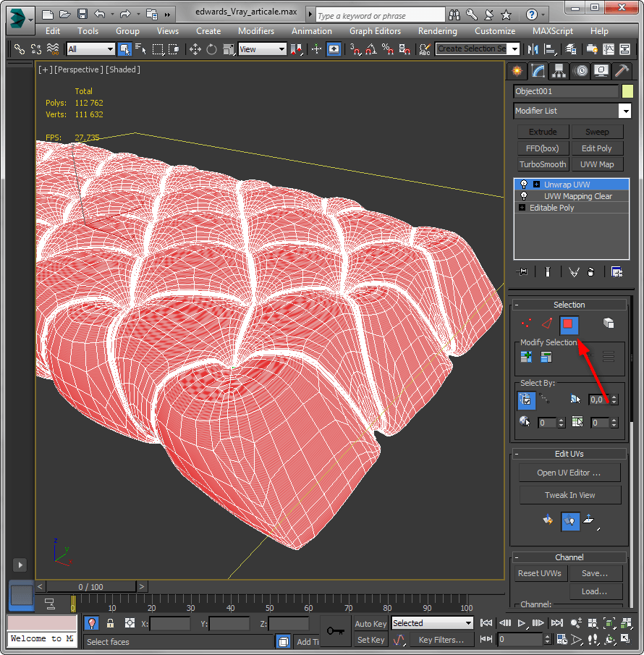Click the Reset UVWs button

pos(539,573)
